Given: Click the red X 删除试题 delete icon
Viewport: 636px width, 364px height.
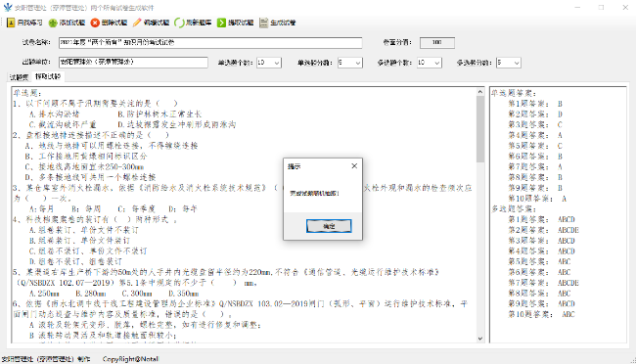Looking at the screenshot, I should (95, 23).
